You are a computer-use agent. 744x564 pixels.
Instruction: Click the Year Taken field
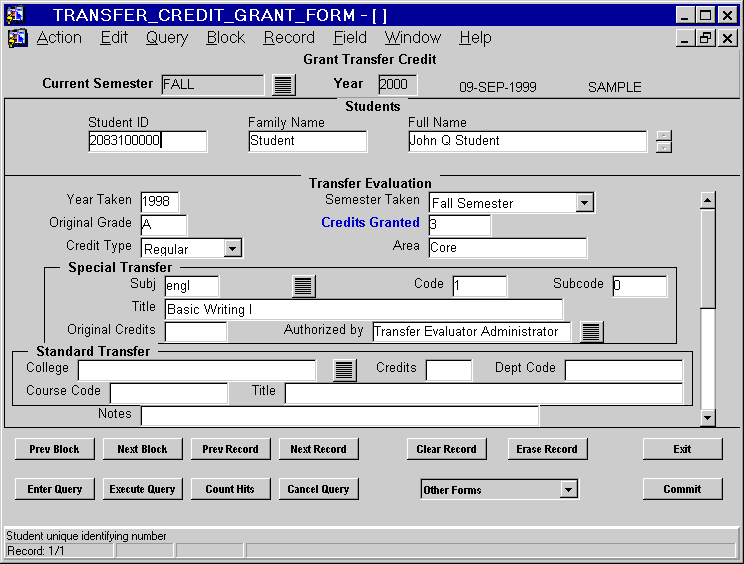click(x=160, y=202)
